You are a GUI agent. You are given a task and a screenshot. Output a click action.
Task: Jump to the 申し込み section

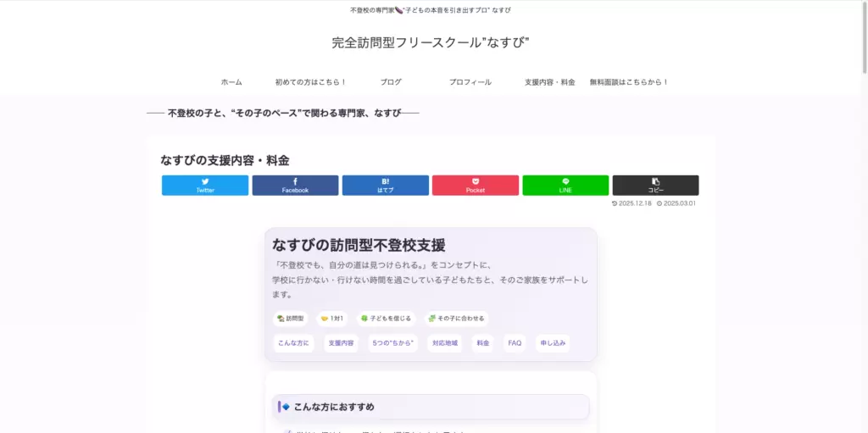pos(553,343)
